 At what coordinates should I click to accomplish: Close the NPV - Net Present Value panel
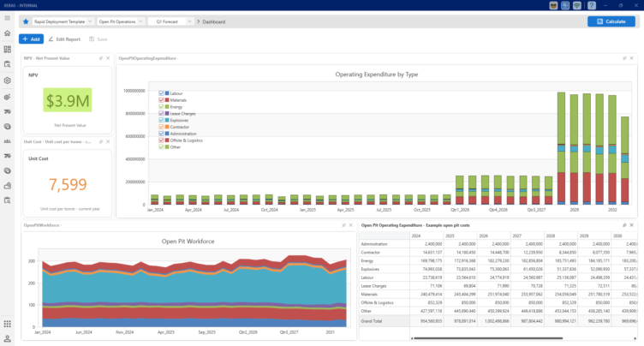[108, 58]
